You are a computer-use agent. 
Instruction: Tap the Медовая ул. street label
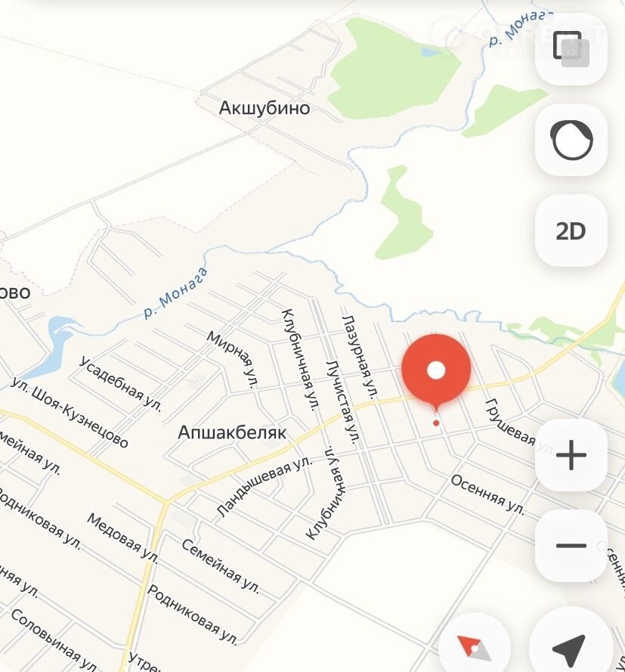pos(122,537)
